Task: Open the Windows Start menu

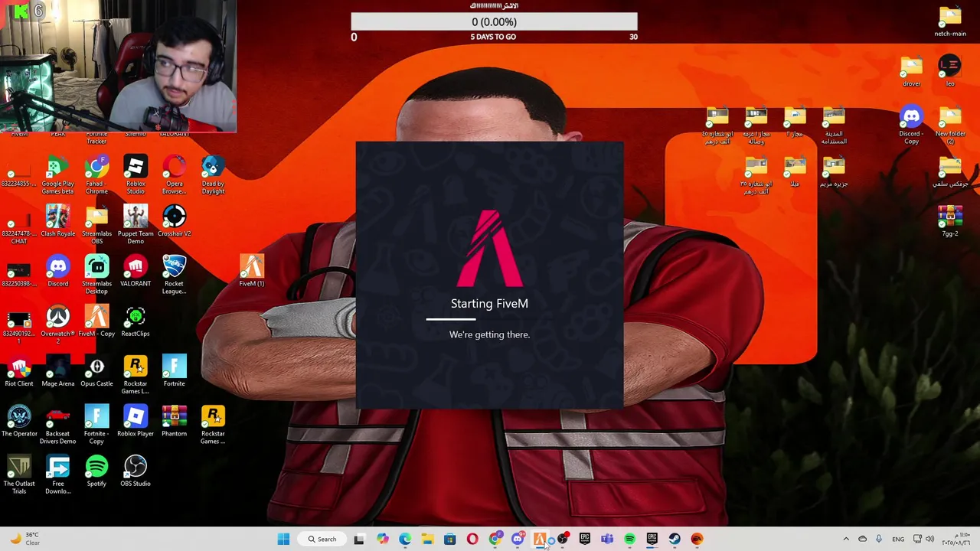Action: [283, 539]
